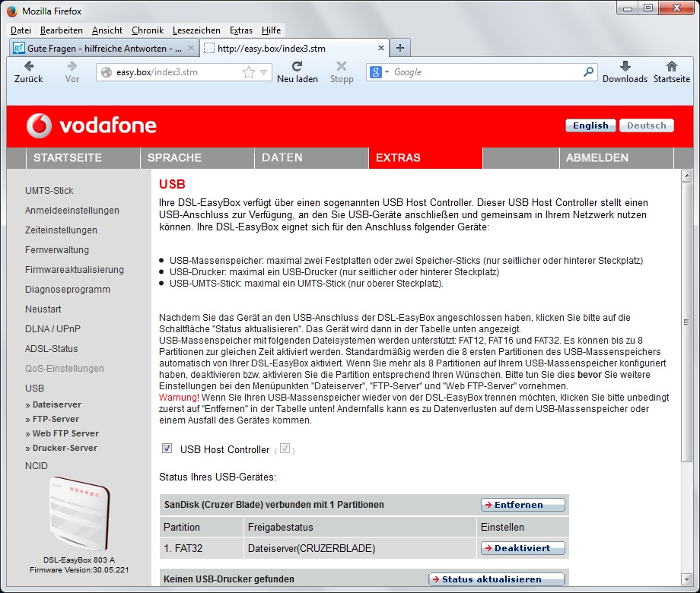Switch to Gute Fragen tab
This screenshot has width=700, height=593.
[x=103, y=48]
